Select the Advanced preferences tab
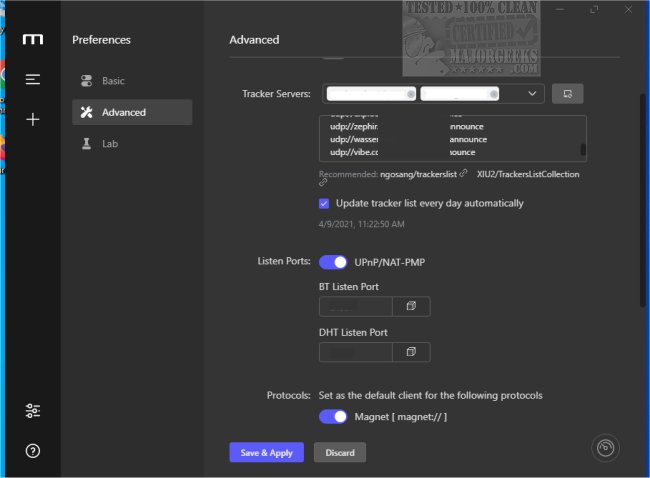The width and height of the screenshot is (650, 478). coord(123,112)
